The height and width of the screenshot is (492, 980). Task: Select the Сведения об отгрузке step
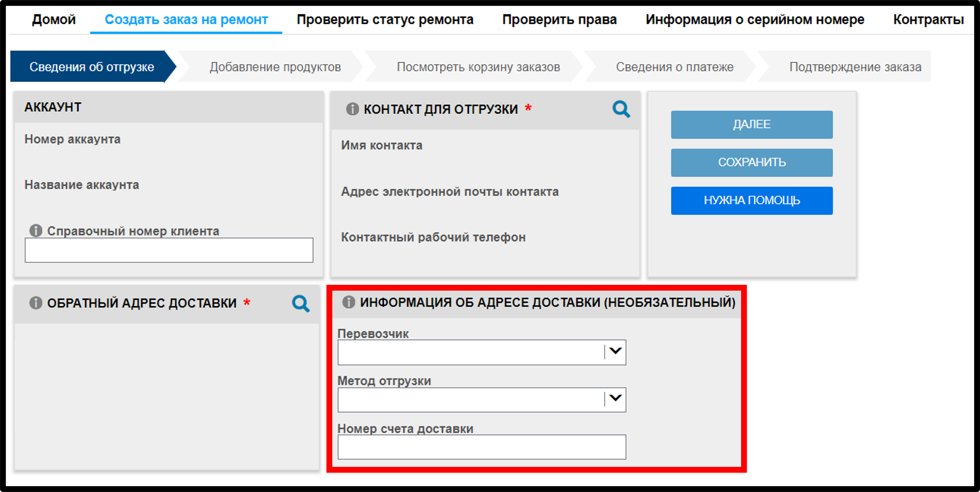(x=92, y=67)
